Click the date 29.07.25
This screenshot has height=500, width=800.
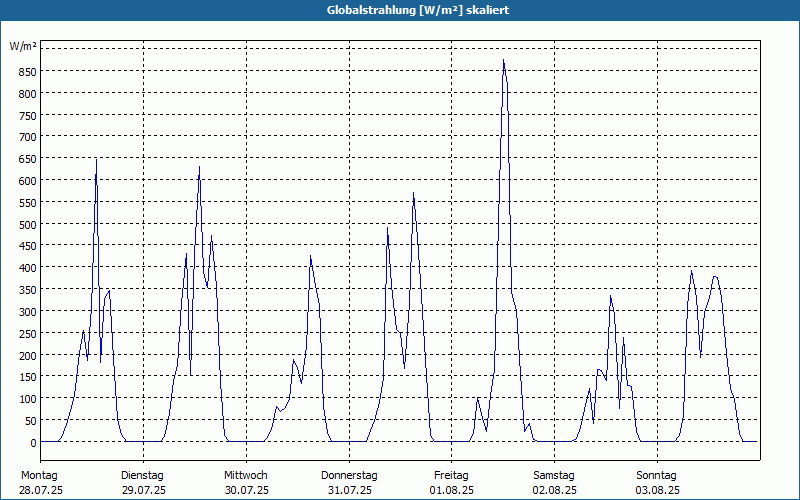pyautogui.click(x=144, y=490)
